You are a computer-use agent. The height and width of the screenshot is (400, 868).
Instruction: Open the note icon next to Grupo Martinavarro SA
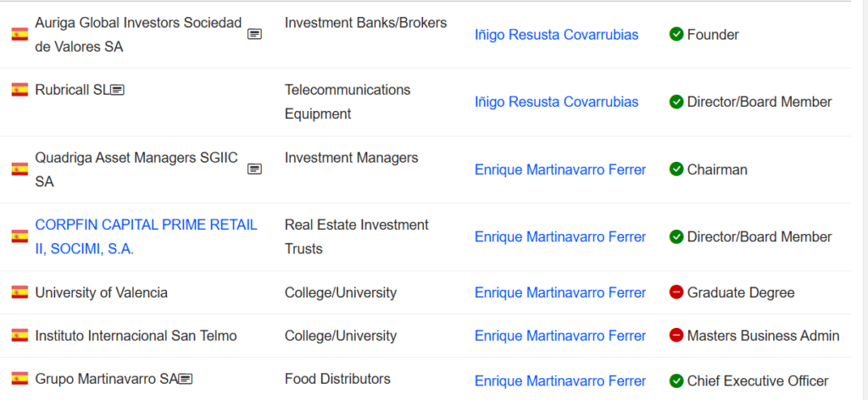(x=186, y=379)
